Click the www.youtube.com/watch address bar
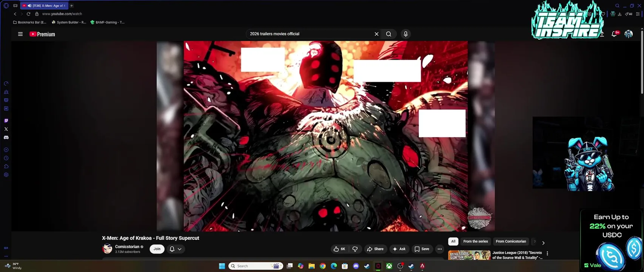Image resolution: width=644 pixels, height=272 pixels. click(62, 14)
